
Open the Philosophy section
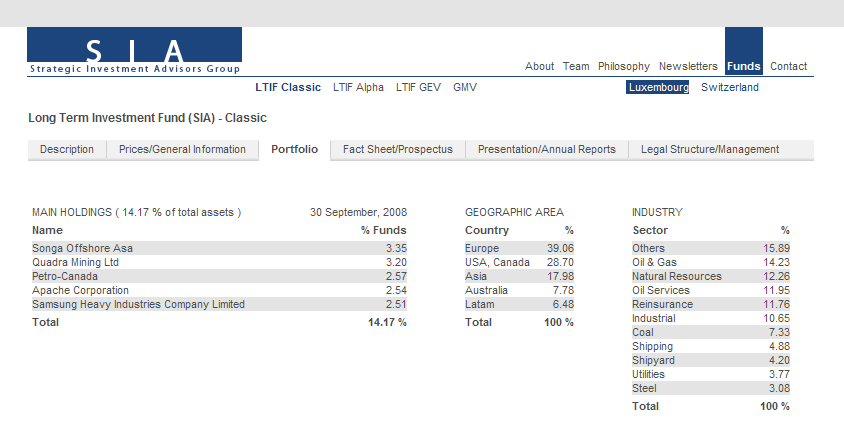point(624,66)
